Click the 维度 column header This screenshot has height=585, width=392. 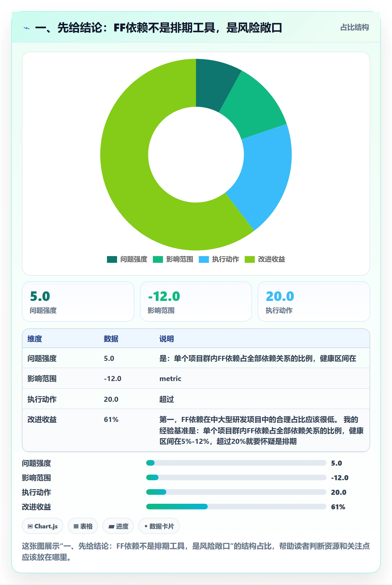point(35,339)
